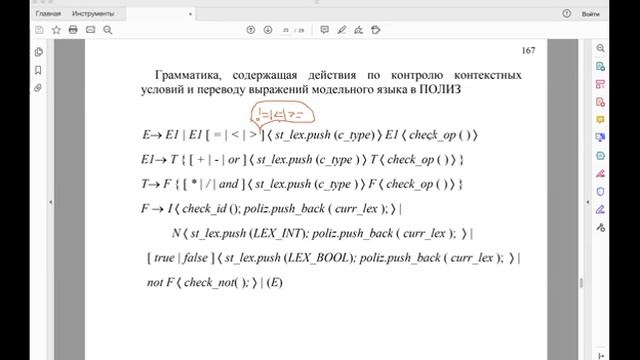
Task: Open the teal document tool in right pane
Action: tap(600, 156)
